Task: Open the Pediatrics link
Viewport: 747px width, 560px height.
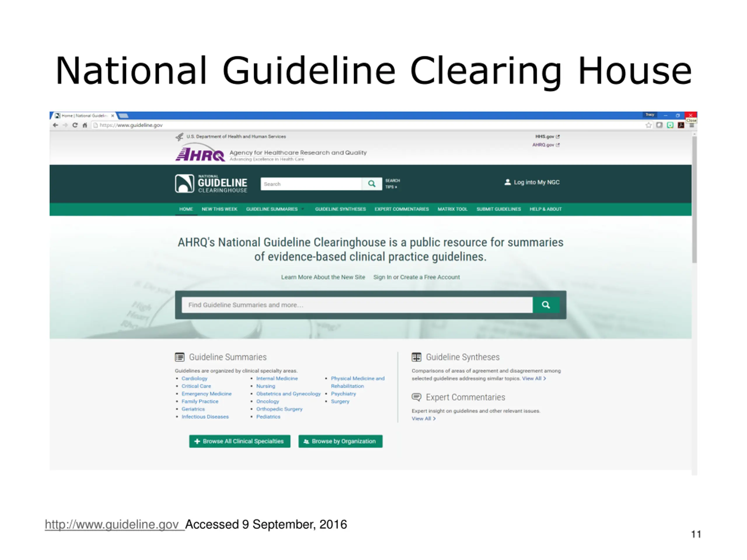Action: (268, 416)
